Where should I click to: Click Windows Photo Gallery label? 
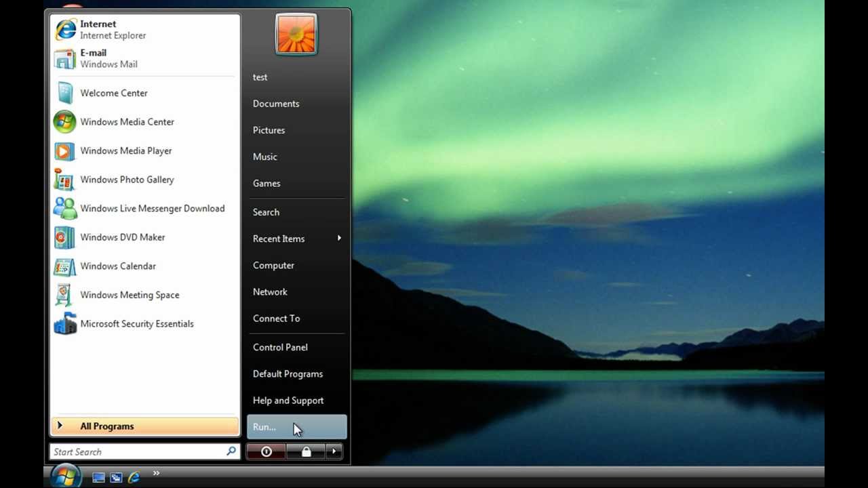127,180
